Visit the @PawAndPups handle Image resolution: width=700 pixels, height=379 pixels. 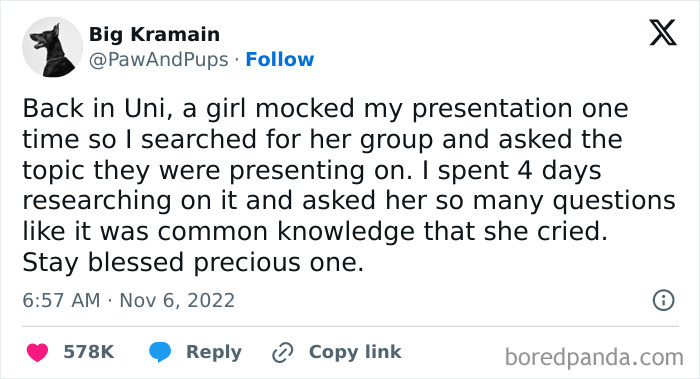(158, 59)
